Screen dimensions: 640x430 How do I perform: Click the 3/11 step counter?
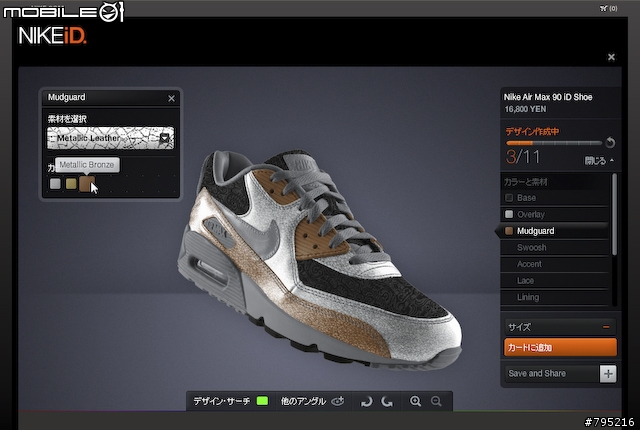[x=523, y=157]
